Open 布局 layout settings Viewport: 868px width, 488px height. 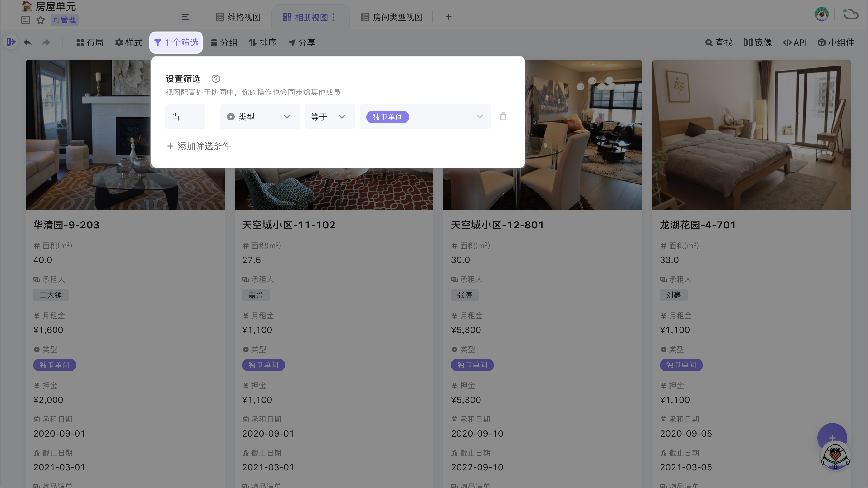coord(90,42)
